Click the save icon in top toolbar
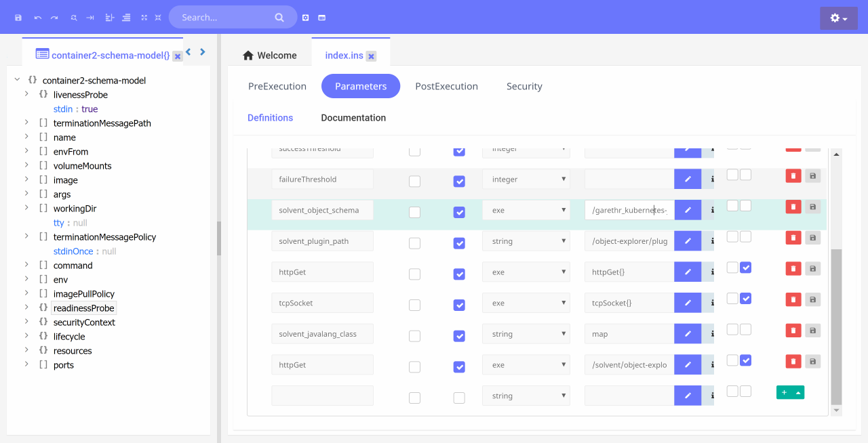The height and width of the screenshot is (443, 868). (x=18, y=18)
